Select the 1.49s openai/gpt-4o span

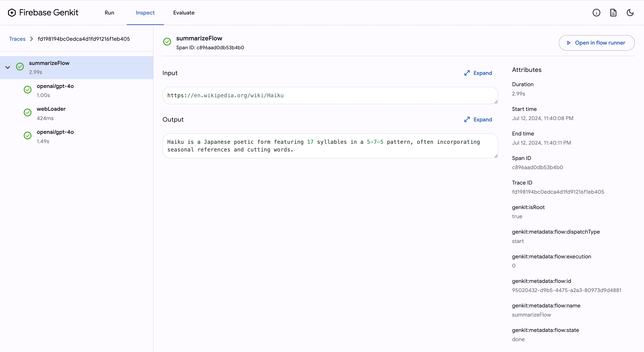pos(55,136)
